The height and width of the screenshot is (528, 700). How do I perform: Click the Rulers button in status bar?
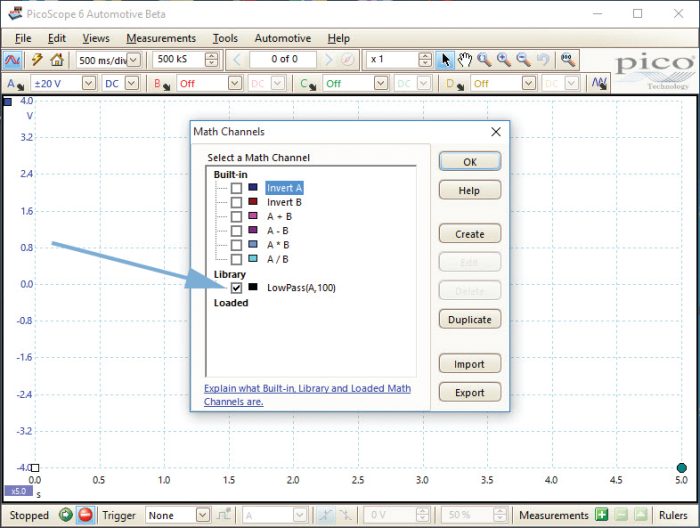point(673,515)
